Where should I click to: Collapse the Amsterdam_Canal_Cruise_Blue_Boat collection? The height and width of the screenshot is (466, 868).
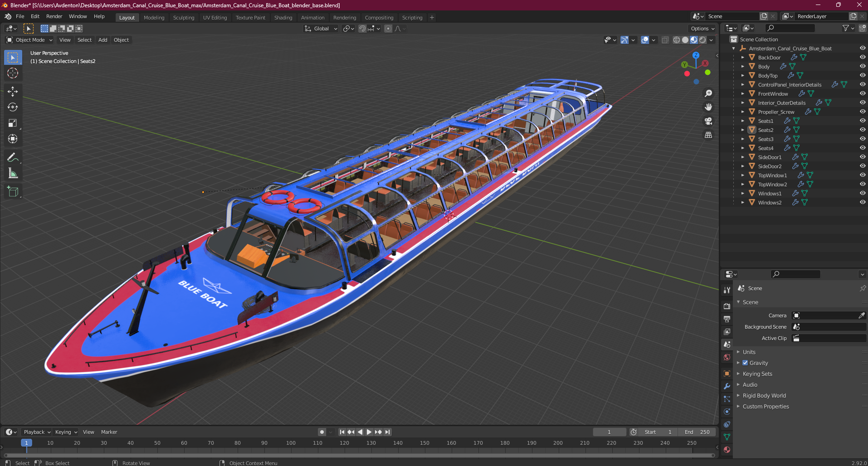(x=734, y=49)
